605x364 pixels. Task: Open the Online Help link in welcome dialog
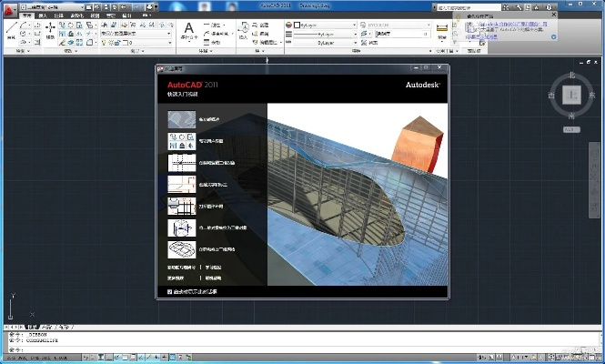click(211, 277)
